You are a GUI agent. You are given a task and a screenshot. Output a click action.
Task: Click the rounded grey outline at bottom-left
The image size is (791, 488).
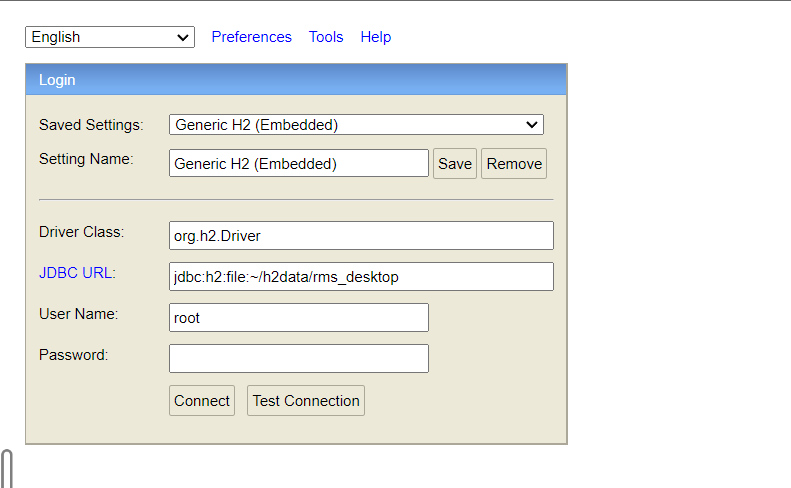click(x=7, y=469)
